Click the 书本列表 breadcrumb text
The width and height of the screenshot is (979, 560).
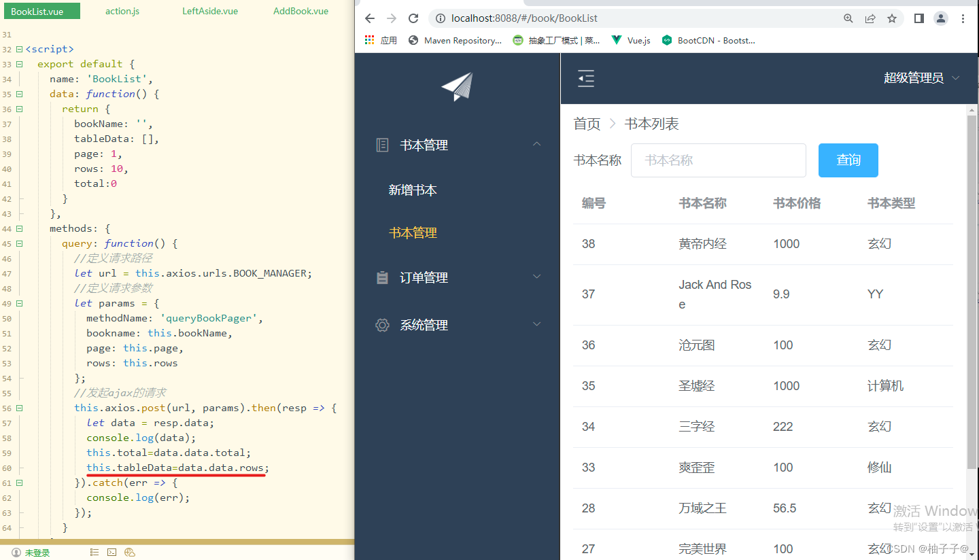(x=652, y=124)
